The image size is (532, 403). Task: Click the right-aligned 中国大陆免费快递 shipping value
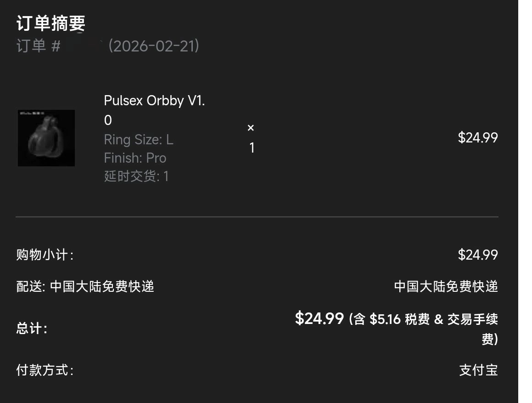click(446, 287)
